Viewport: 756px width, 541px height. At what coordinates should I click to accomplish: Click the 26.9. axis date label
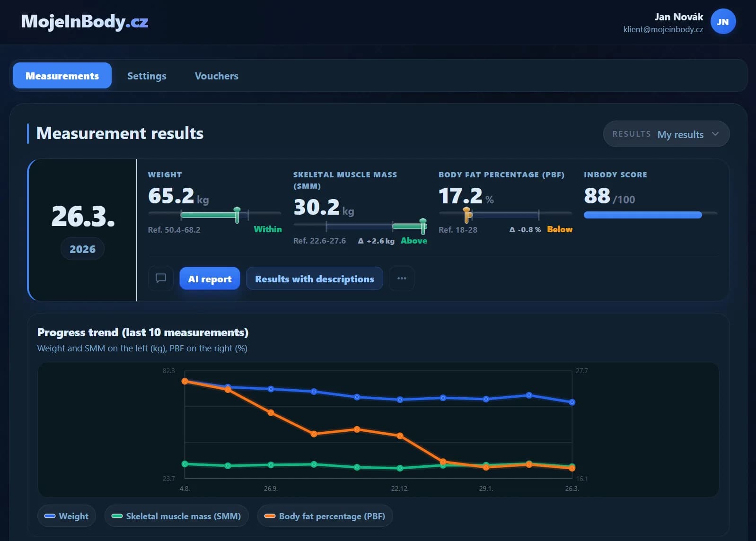point(271,489)
